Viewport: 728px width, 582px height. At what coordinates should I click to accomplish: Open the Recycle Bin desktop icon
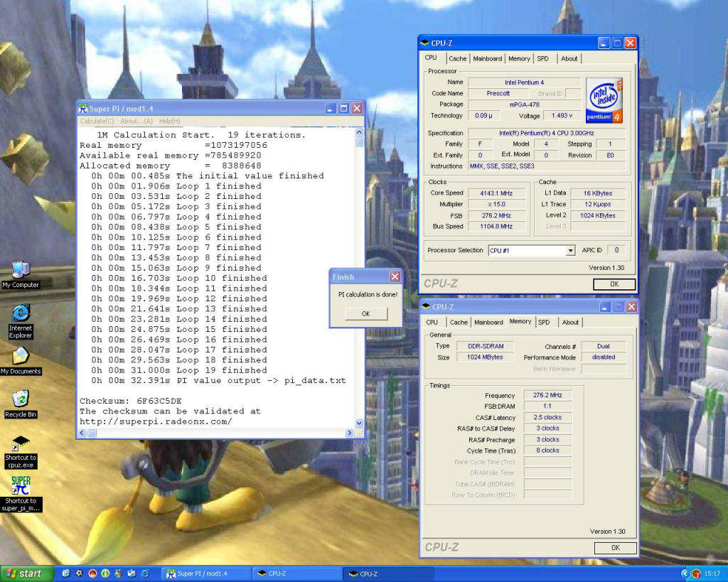tap(21, 404)
